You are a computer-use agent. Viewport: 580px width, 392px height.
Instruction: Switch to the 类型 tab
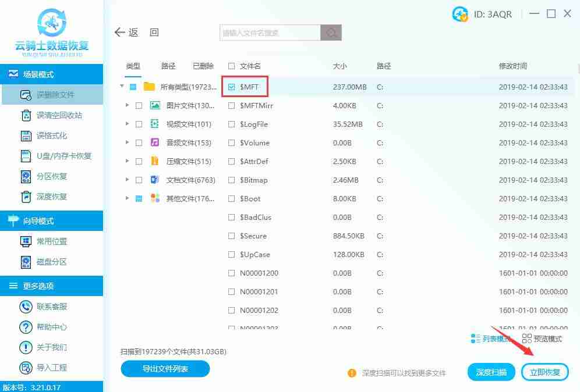pos(133,66)
